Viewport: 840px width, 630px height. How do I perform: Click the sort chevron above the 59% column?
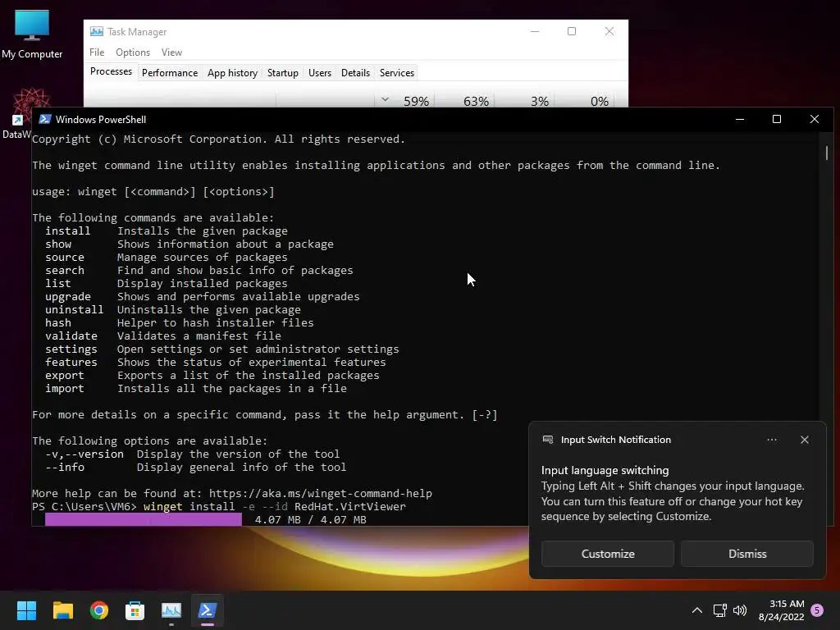(x=386, y=99)
